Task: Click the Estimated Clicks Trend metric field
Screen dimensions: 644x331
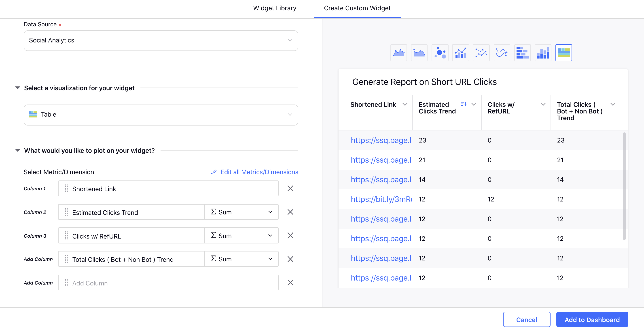Action: point(131,212)
